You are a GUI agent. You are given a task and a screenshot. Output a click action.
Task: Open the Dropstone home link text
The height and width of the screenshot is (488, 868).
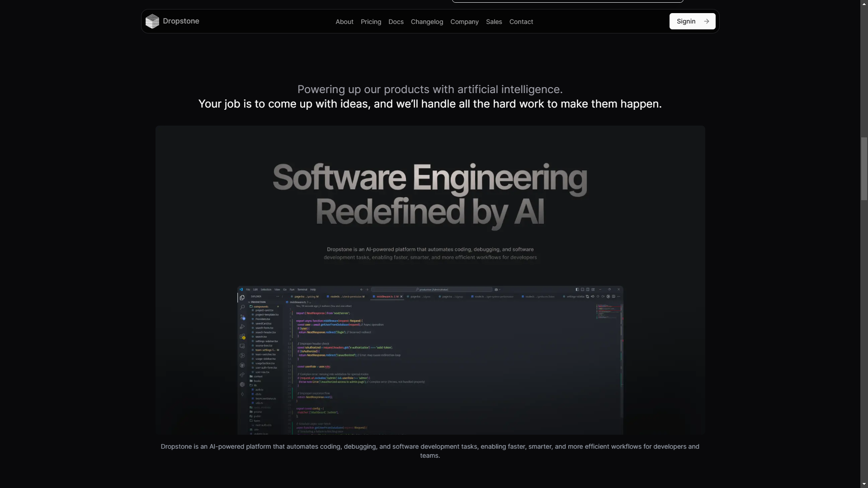pos(181,21)
